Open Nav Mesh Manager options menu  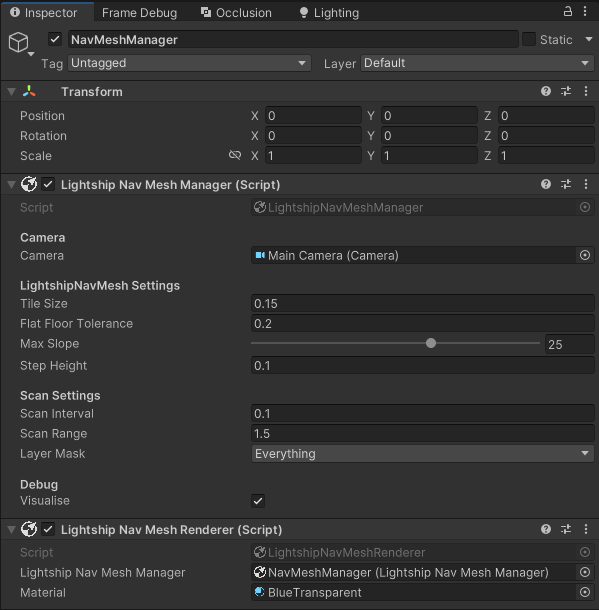tap(586, 184)
